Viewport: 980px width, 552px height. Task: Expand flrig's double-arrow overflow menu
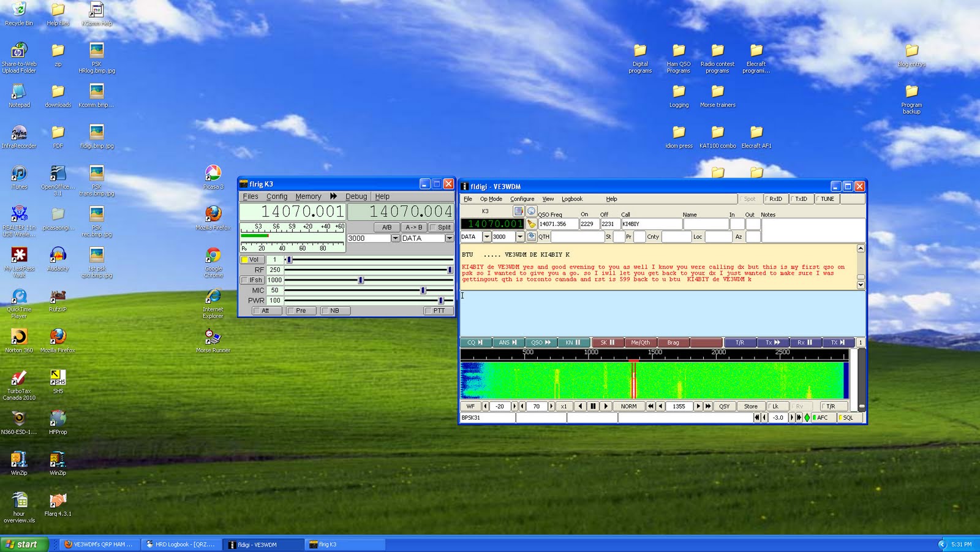(x=333, y=196)
